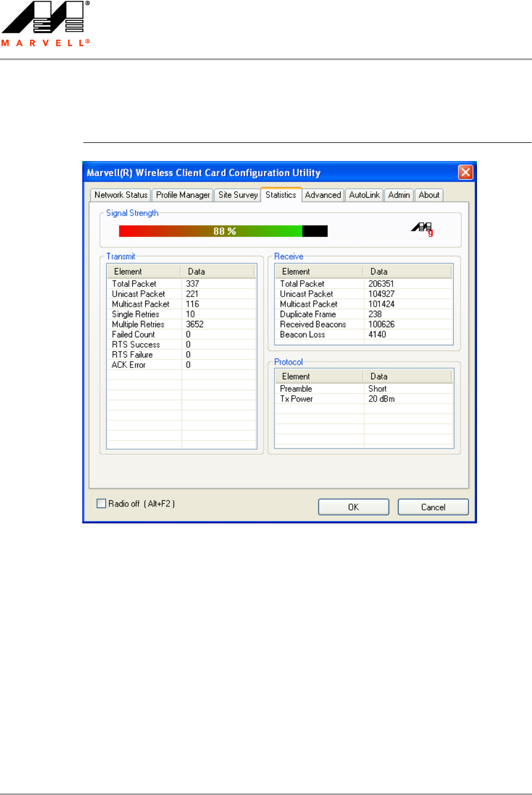Image resolution: width=532 pixels, height=795 pixels.
Task: Go to the Site Survey tab
Action: [238, 195]
